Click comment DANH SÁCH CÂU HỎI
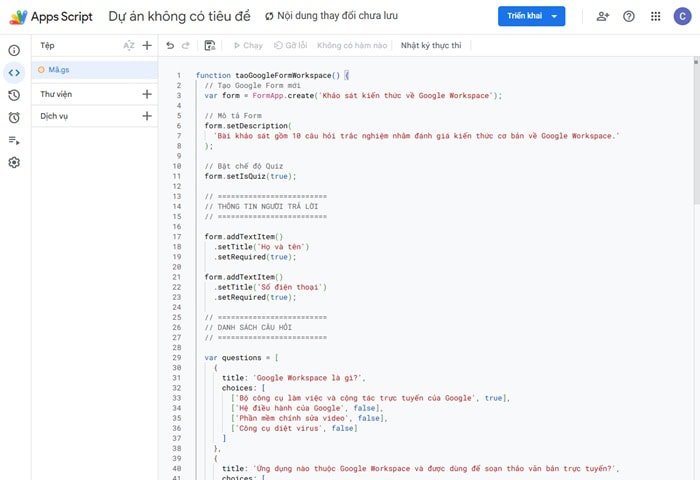The image size is (700, 480). tap(248, 327)
